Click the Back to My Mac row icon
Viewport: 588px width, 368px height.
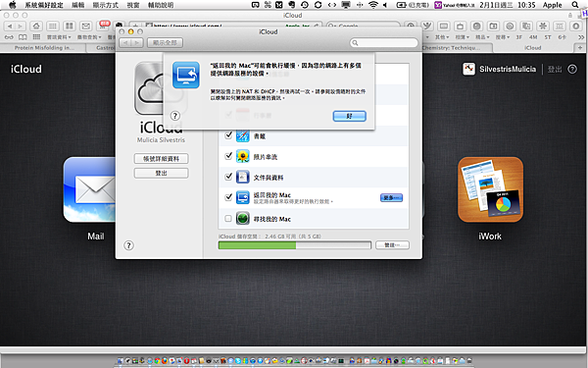(243, 197)
